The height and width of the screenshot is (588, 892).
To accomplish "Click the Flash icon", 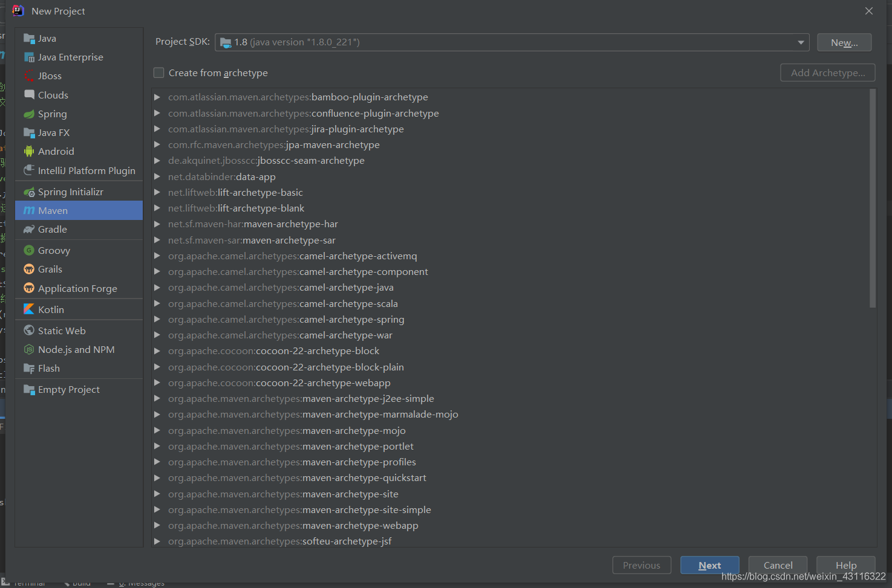I will pyautogui.click(x=29, y=369).
